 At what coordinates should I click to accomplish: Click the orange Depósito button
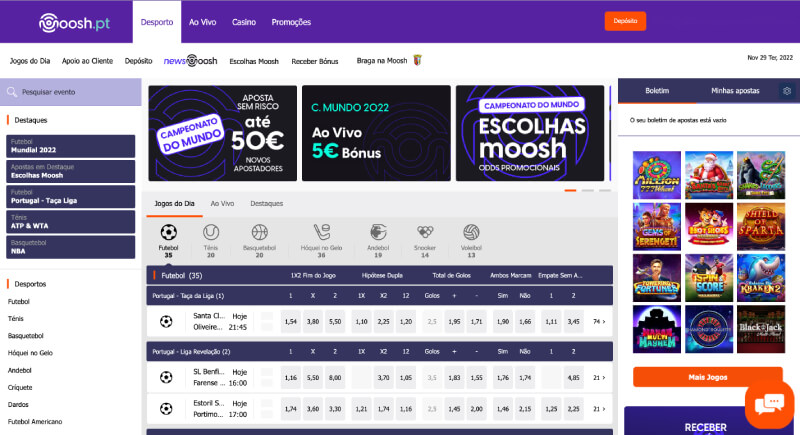pos(625,21)
